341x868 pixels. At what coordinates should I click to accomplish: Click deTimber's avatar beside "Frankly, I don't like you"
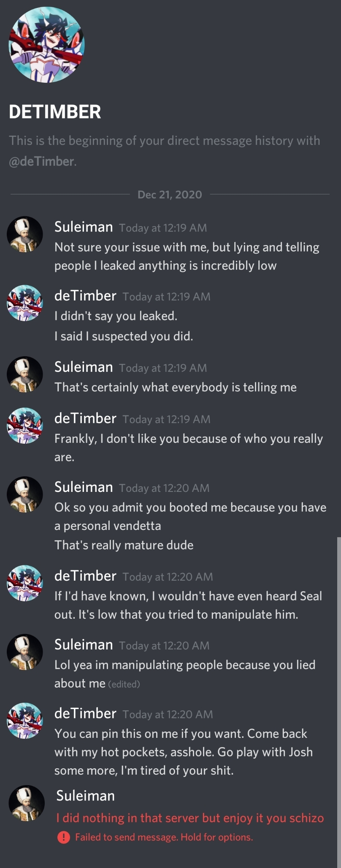(25, 426)
